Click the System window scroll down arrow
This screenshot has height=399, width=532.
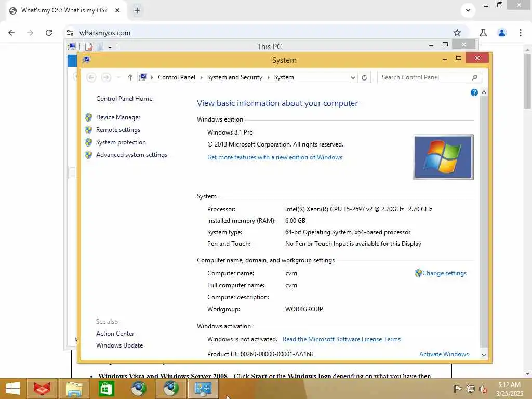pos(484,355)
